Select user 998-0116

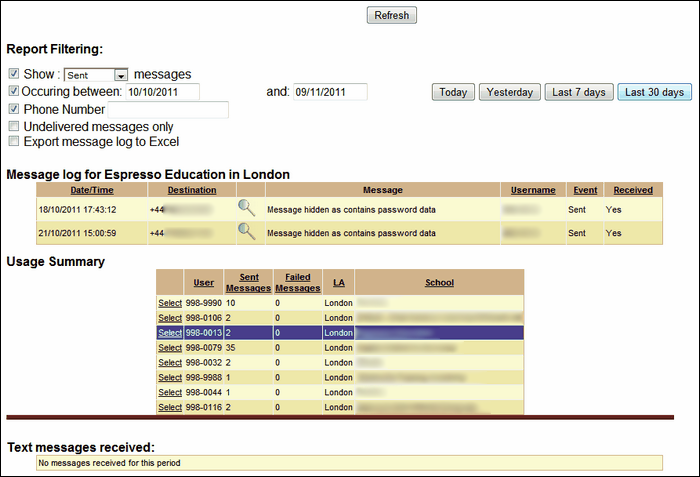click(x=170, y=407)
